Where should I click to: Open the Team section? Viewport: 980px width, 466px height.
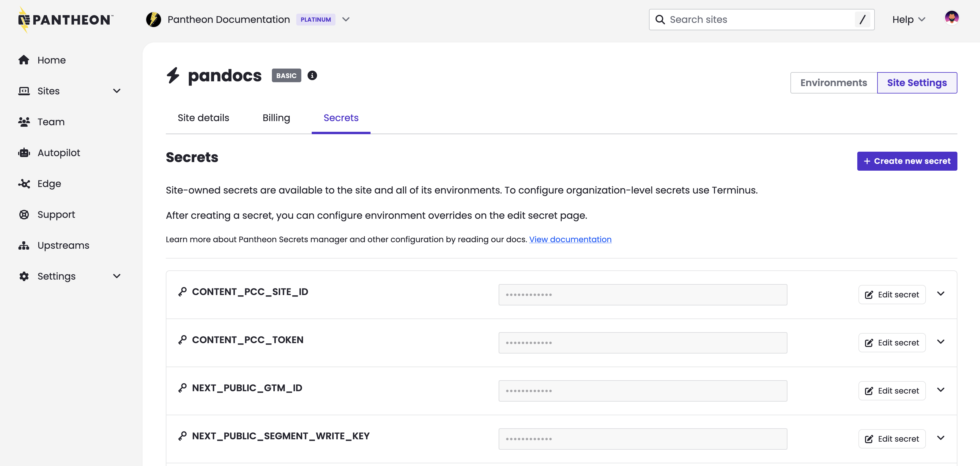click(x=51, y=122)
